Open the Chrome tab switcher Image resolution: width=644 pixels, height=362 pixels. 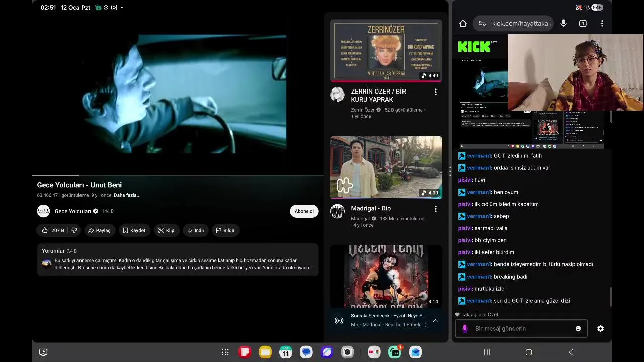pyautogui.click(x=583, y=23)
